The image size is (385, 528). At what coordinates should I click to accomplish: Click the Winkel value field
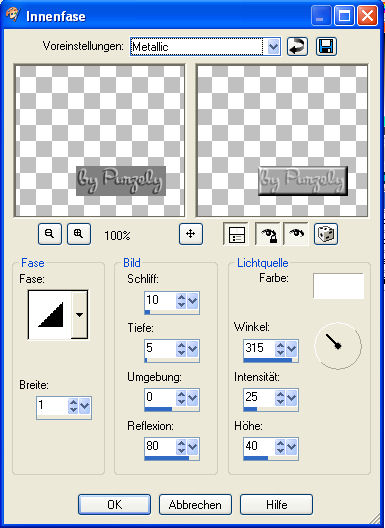[x=259, y=348]
